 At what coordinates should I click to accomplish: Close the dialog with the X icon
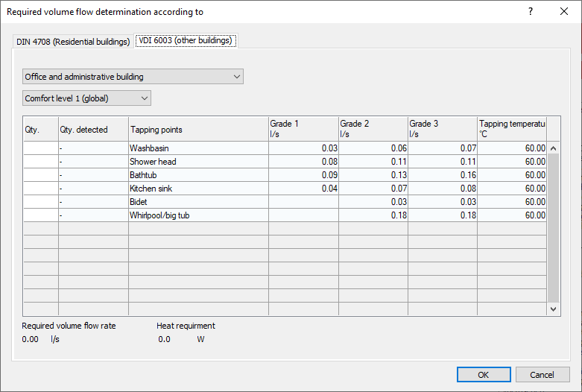564,11
